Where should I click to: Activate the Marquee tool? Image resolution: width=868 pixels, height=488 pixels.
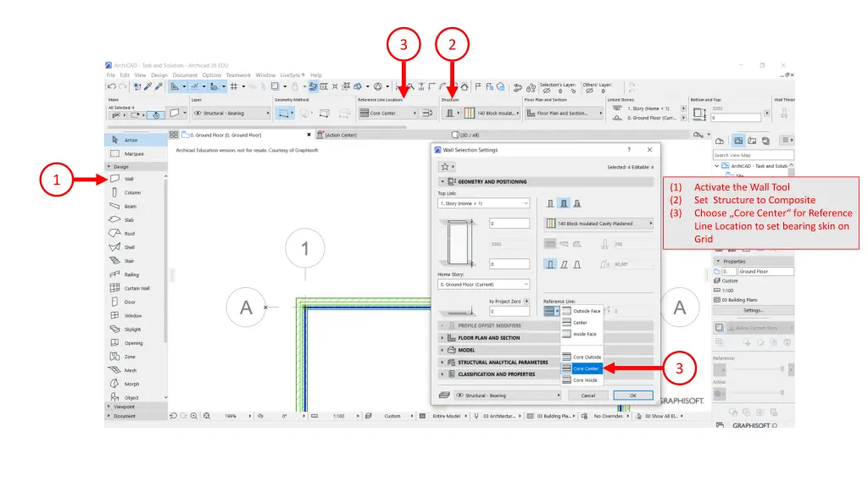click(x=136, y=154)
